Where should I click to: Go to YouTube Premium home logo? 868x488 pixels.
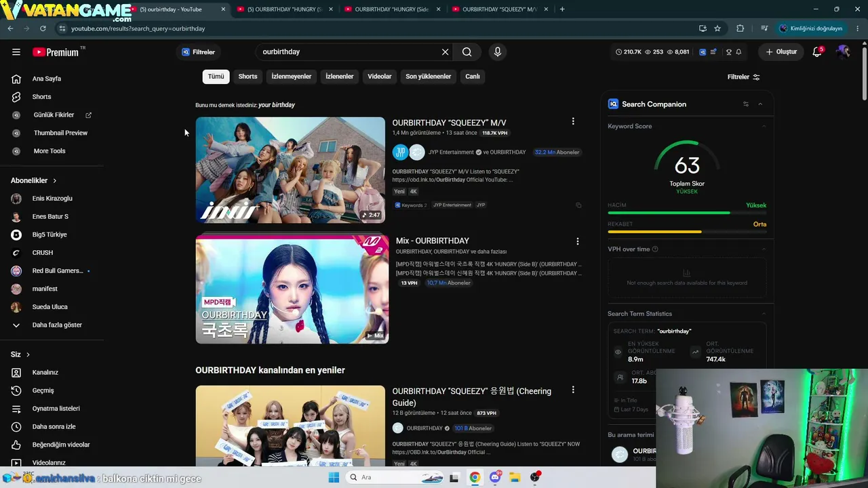(56, 52)
